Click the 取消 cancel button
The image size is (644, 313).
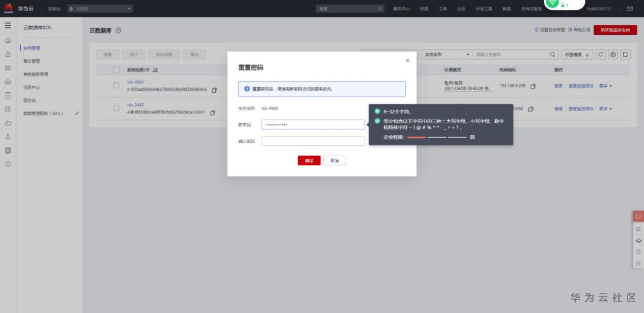click(334, 160)
